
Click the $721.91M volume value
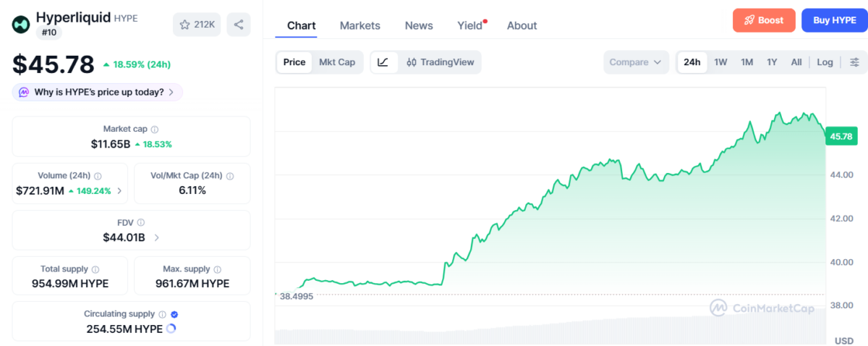[x=41, y=191]
